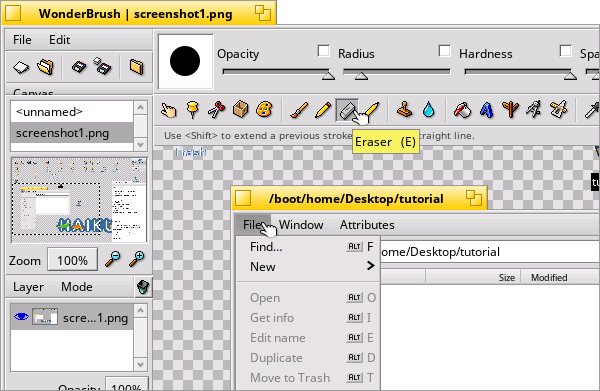This screenshot has height=391, width=600.
Task: Click the WonderBrush window zoom button
Action: (263, 13)
